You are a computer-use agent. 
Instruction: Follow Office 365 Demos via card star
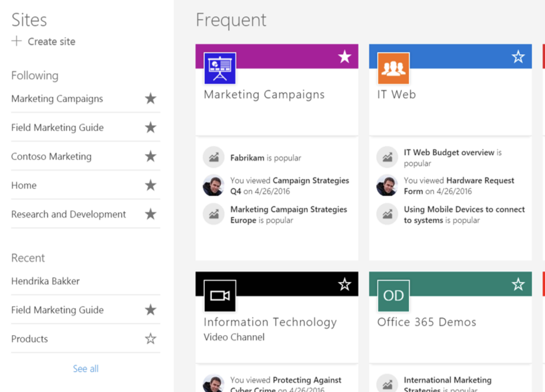click(518, 285)
